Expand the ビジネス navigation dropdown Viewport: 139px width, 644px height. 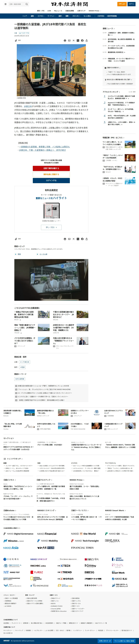tap(41, 16)
